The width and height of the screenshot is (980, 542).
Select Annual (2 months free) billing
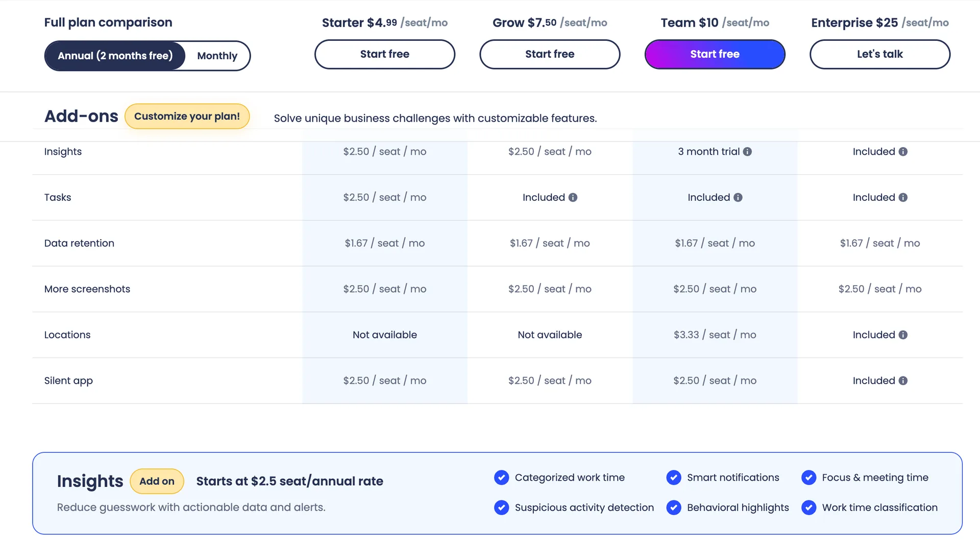point(115,56)
